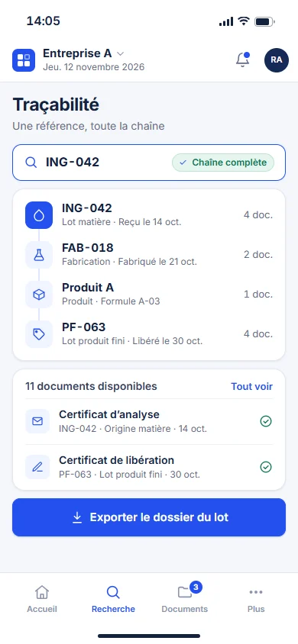Open the FAB-018 fabrication row
298x644 pixels.
pos(149,255)
